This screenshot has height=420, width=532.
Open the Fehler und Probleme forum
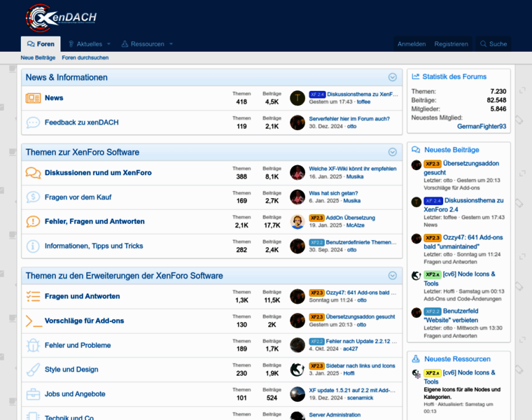pyautogui.click(x=78, y=345)
